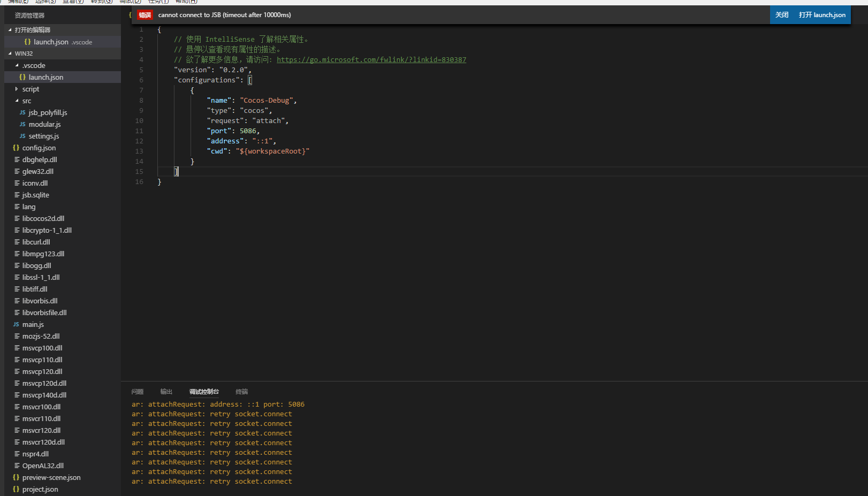Collapse the .vscode folder
Viewport: 868px width, 496px height.
point(17,66)
